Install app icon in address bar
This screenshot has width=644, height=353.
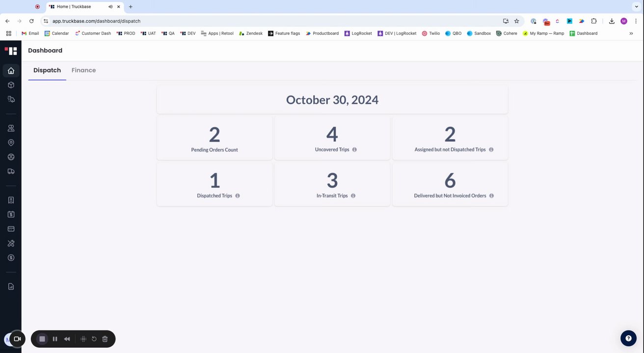506,21
